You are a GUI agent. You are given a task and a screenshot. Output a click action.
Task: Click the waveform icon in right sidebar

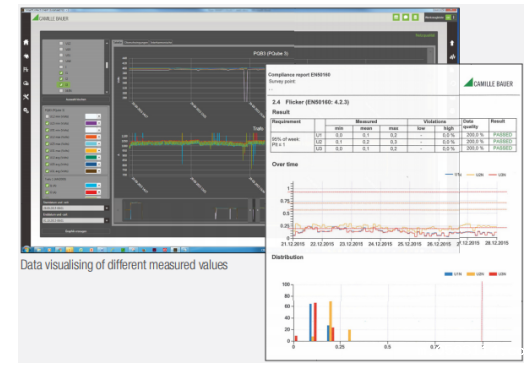tap(452, 57)
